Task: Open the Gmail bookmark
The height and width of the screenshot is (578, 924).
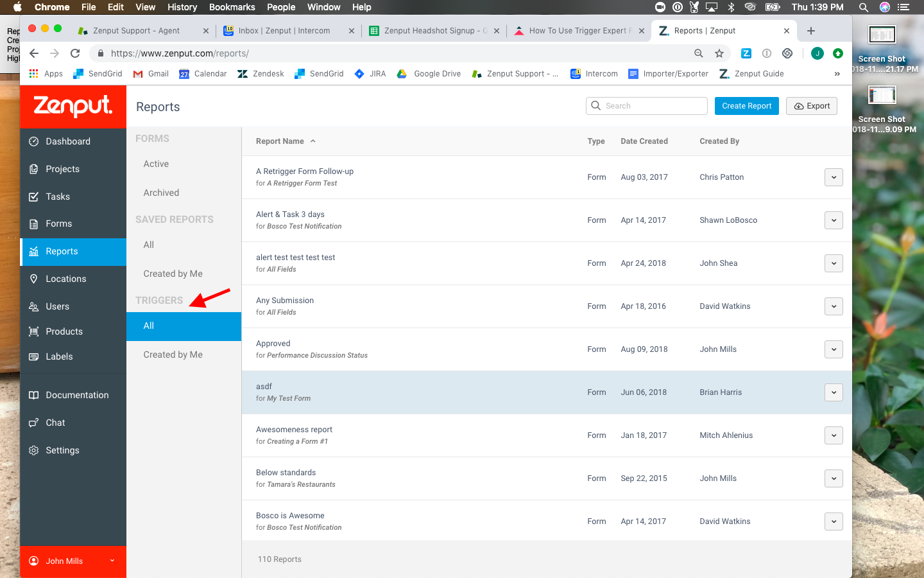Action: click(x=151, y=74)
